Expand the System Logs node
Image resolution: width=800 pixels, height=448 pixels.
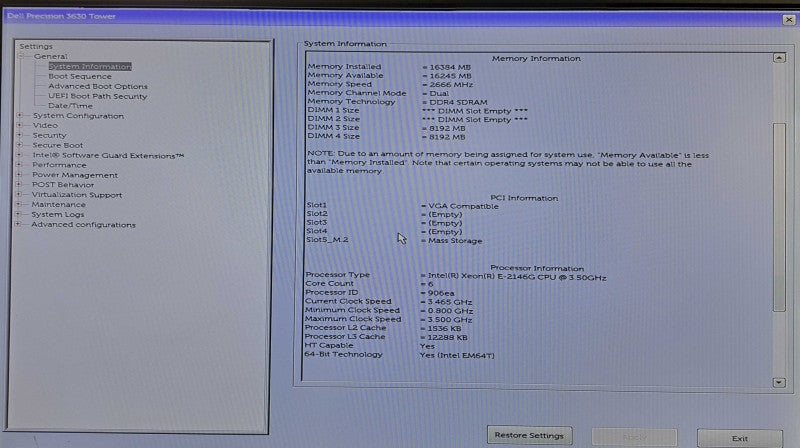tap(19, 214)
